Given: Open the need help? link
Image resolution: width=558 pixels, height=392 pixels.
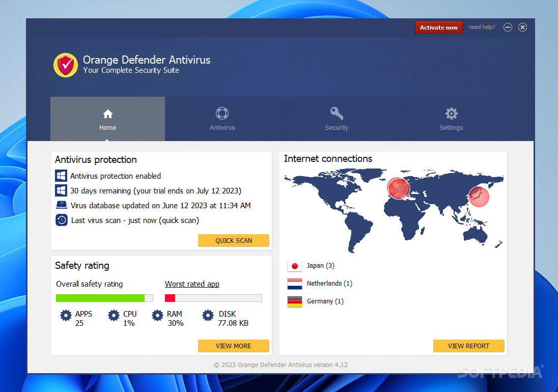Looking at the screenshot, I should pos(482,27).
